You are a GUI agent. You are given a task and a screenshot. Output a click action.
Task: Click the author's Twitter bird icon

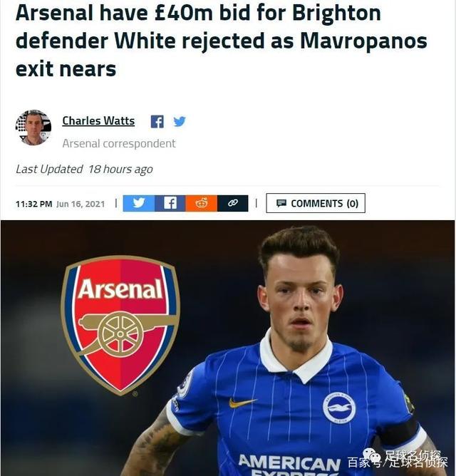coord(180,121)
